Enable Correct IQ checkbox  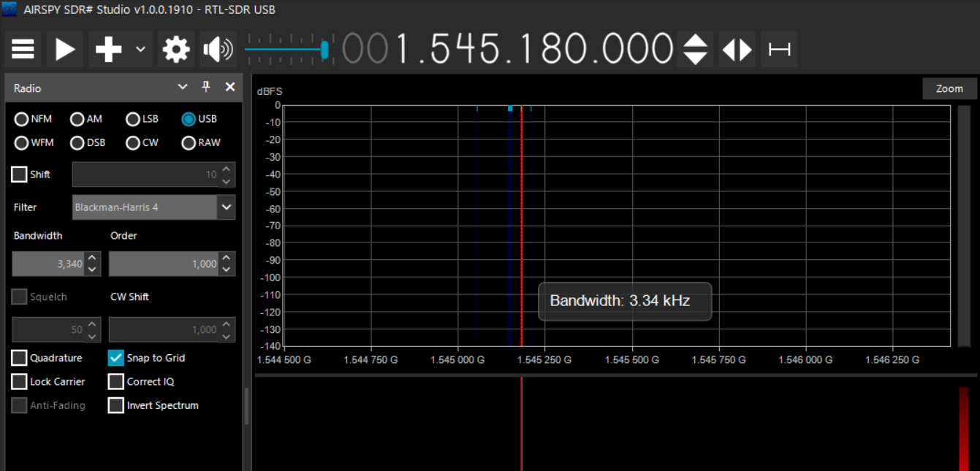115,382
